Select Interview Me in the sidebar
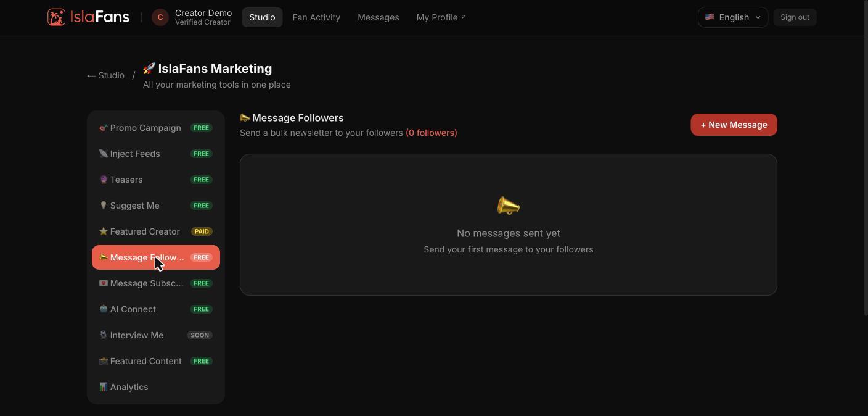The height and width of the screenshot is (416, 868). click(156, 335)
